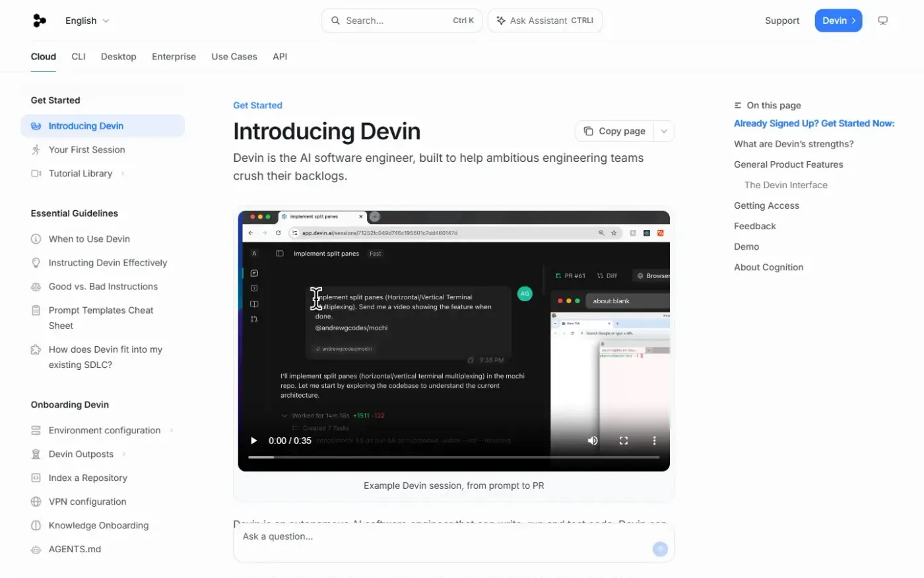
Task: Visit the Support link
Action: point(782,20)
